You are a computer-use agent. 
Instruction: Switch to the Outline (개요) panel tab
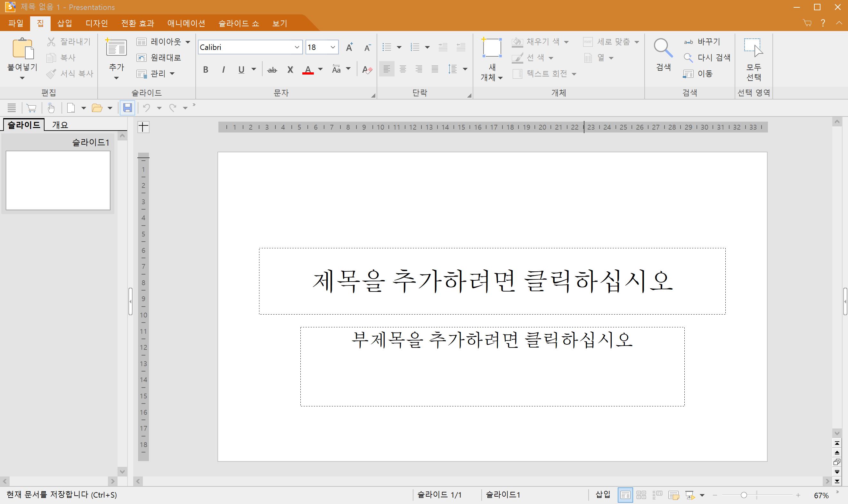tap(60, 125)
